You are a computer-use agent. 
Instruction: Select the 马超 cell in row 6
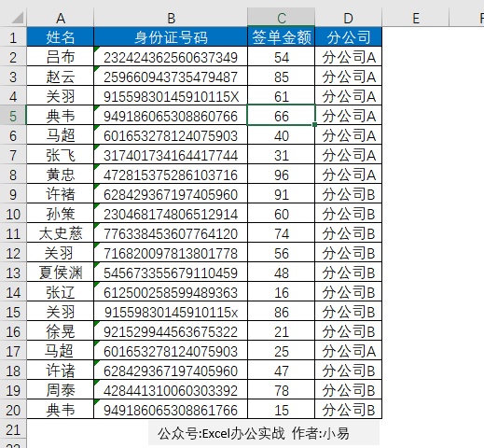pyautogui.click(x=61, y=135)
